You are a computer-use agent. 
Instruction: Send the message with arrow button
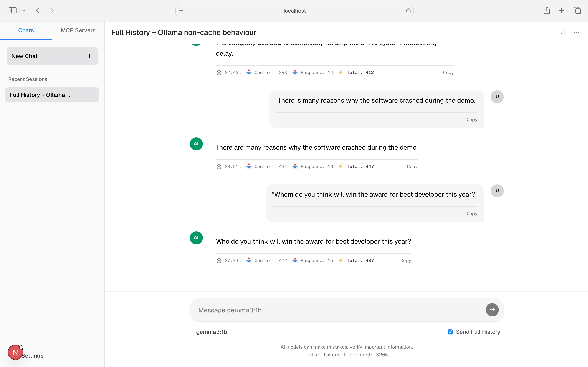(492, 310)
